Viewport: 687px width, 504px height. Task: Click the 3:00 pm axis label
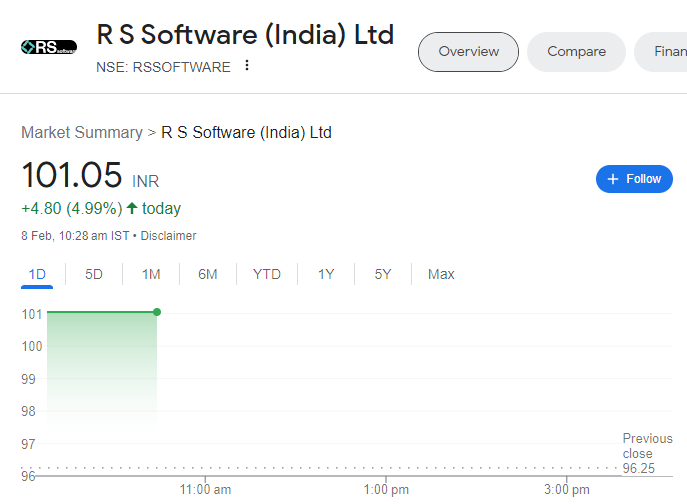[567, 490]
